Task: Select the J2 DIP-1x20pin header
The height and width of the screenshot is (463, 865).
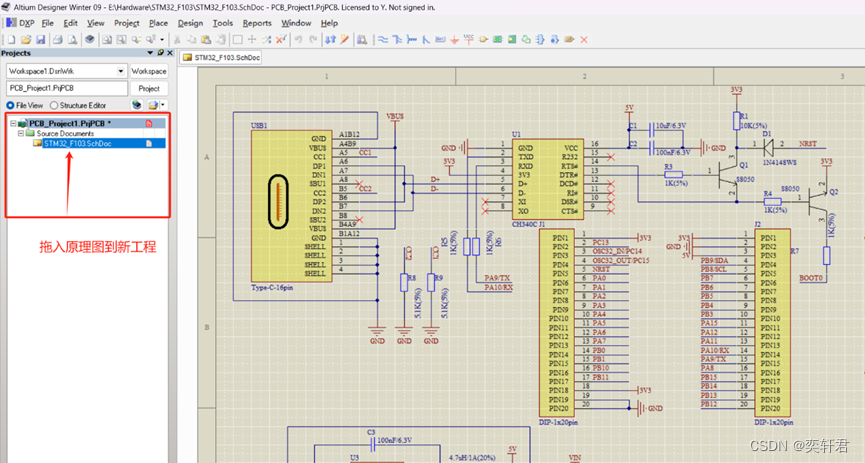Action: (x=772, y=323)
